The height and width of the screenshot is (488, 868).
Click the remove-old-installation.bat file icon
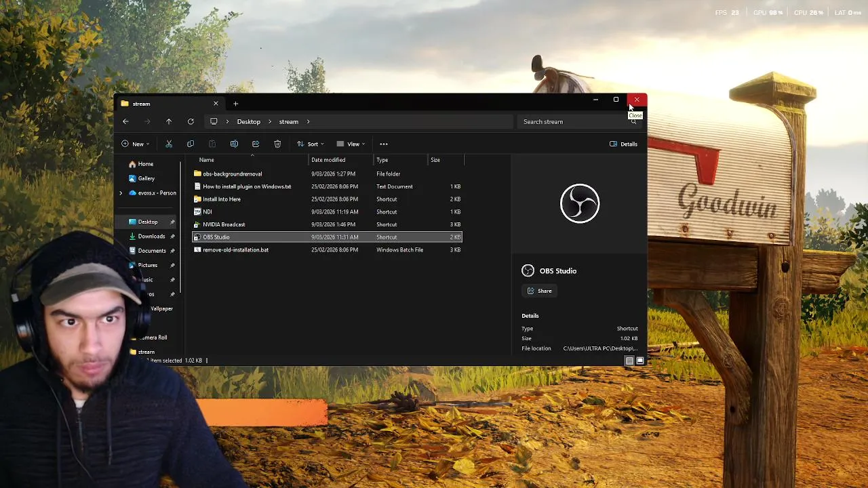pos(197,249)
